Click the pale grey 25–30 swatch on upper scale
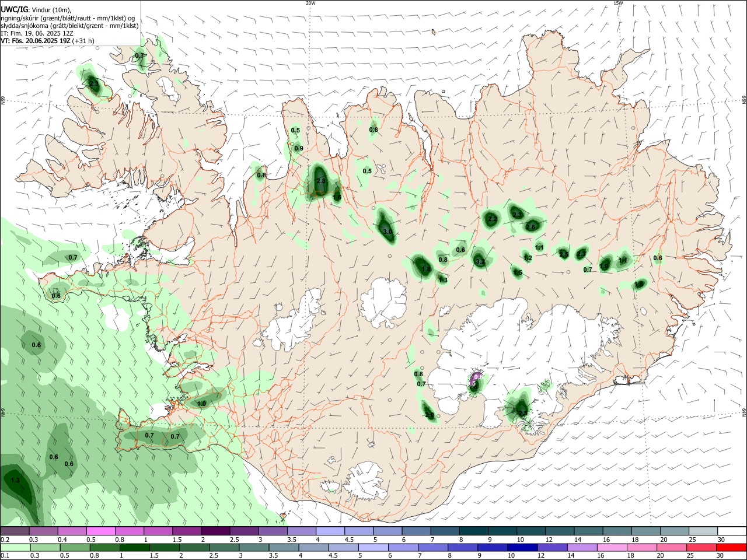Image resolution: width=747 pixels, height=560 pixels. tap(704, 531)
